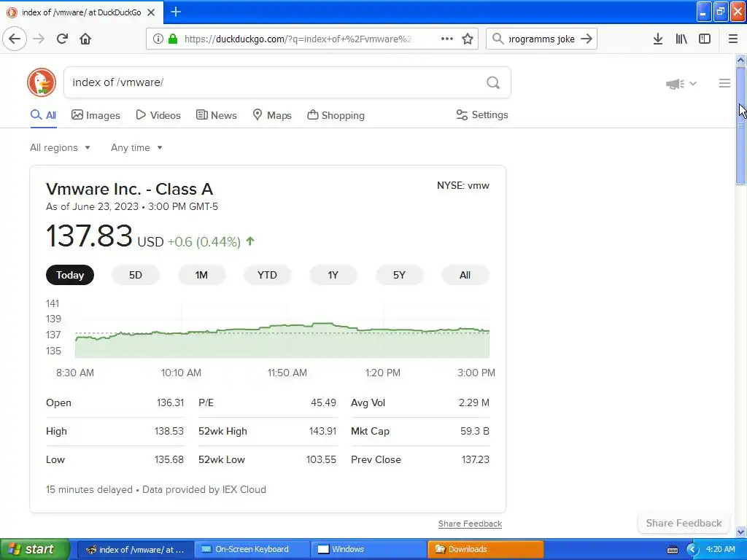Click the Vmware Inc. - Class A title
Viewport: 747px width, 560px height.
pyautogui.click(x=130, y=189)
